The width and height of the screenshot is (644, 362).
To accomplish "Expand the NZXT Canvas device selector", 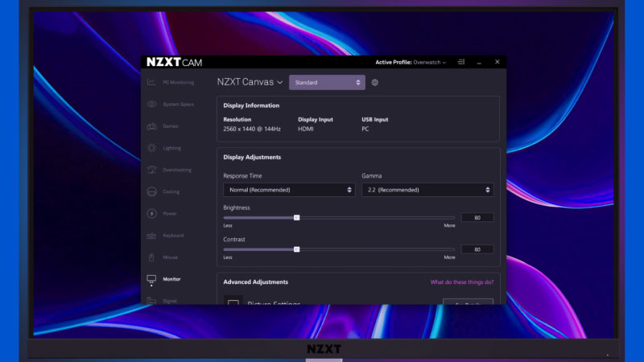I will pos(250,82).
